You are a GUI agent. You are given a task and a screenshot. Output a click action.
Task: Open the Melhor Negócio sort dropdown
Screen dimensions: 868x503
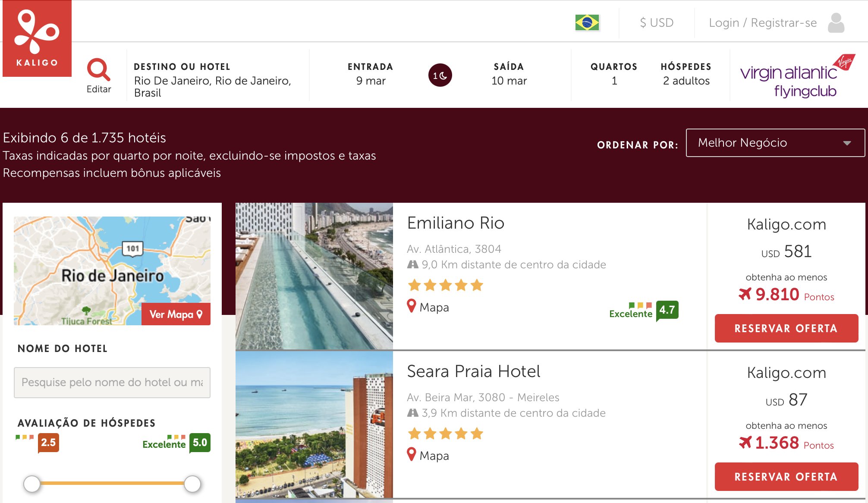tap(775, 143)
